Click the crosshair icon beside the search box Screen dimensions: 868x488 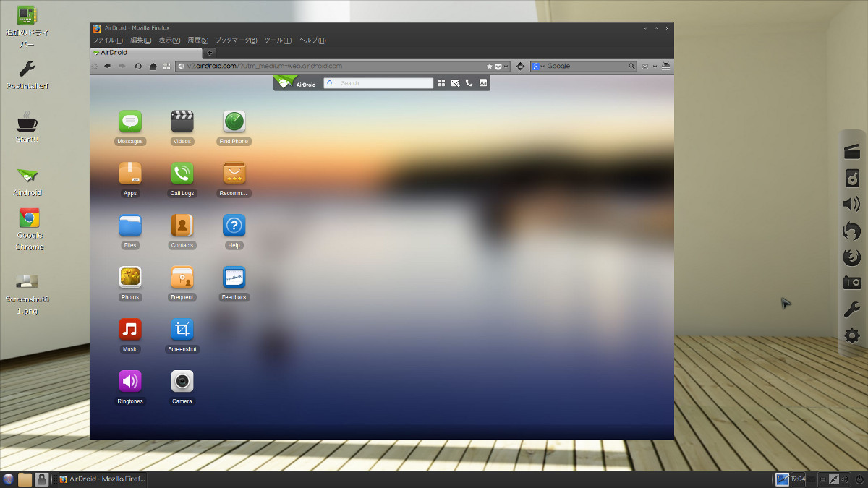520,66
